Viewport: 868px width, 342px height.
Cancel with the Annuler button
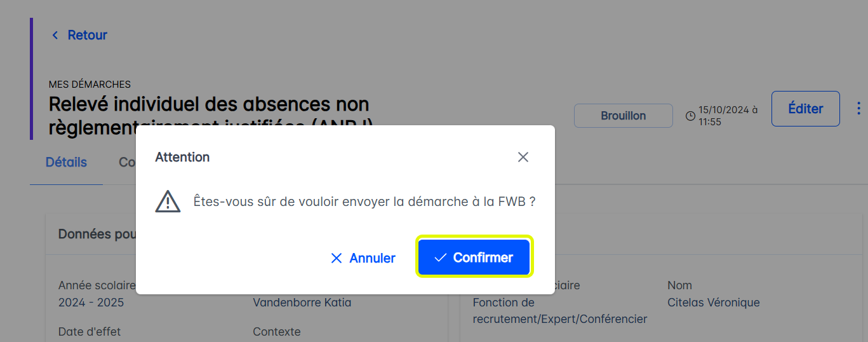coord(363,258)
